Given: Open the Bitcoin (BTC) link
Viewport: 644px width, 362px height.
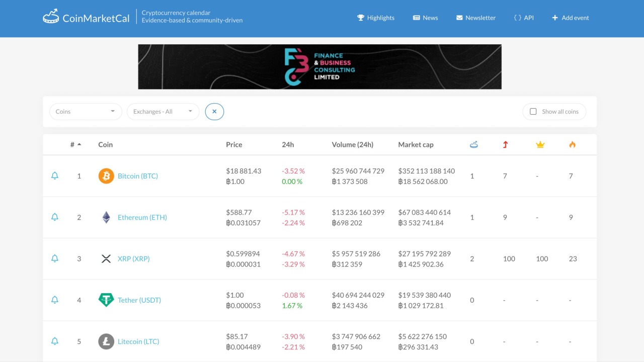Looking at the screenshot, I should (x=138, y=176).
